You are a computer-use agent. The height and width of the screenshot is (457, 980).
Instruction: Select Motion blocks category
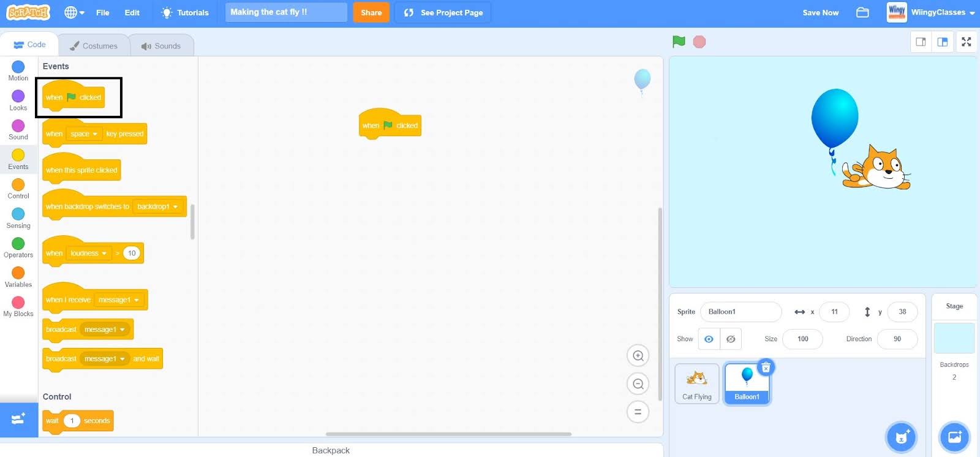click(x=18, y=70)
